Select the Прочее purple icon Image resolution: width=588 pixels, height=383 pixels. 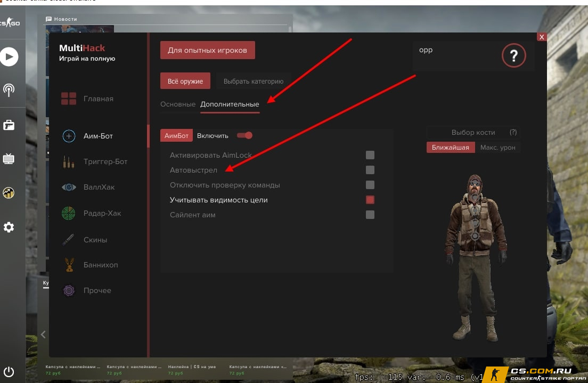(69, 290)
